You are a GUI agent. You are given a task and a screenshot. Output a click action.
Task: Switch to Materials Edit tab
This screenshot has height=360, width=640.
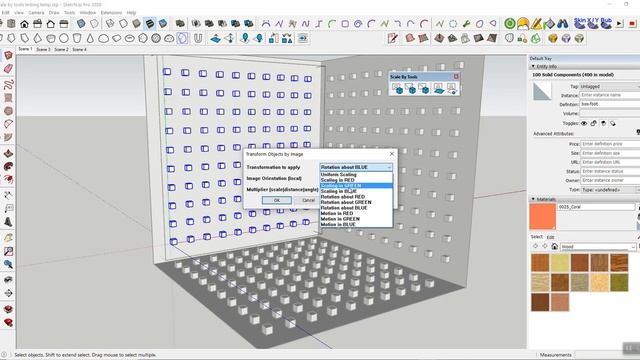[x=551, y=237]
